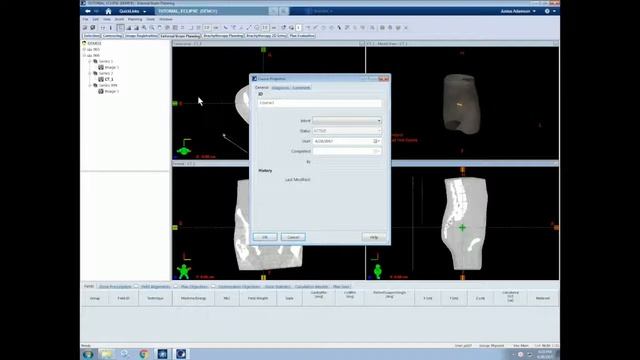Click the Windows Start button
Viewport: 640px width, 360px height.
click(88, 354)
